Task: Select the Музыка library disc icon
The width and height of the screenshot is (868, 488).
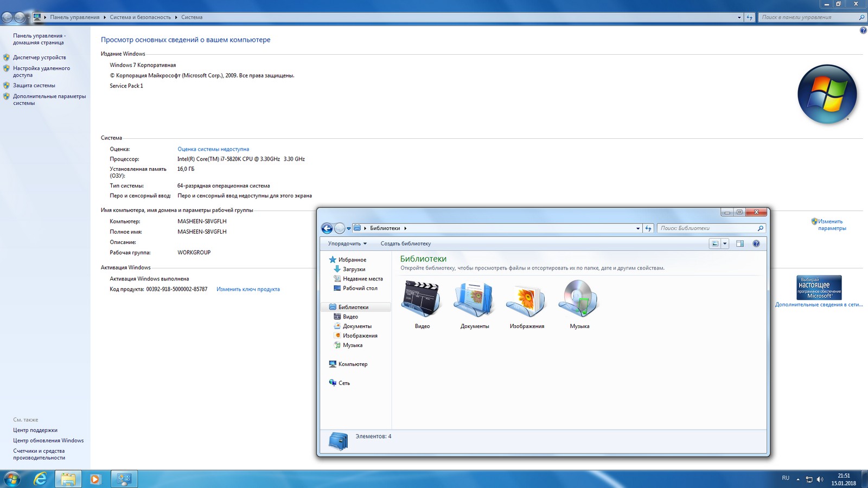Action: click(579, 298)
